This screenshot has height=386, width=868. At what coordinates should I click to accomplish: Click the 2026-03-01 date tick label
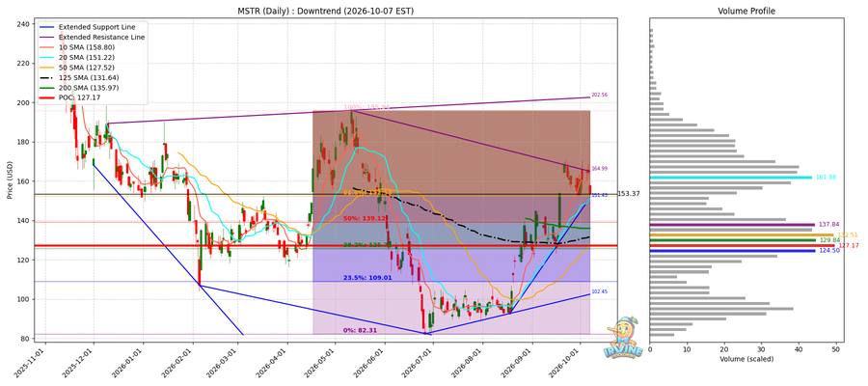pos(223,363)
